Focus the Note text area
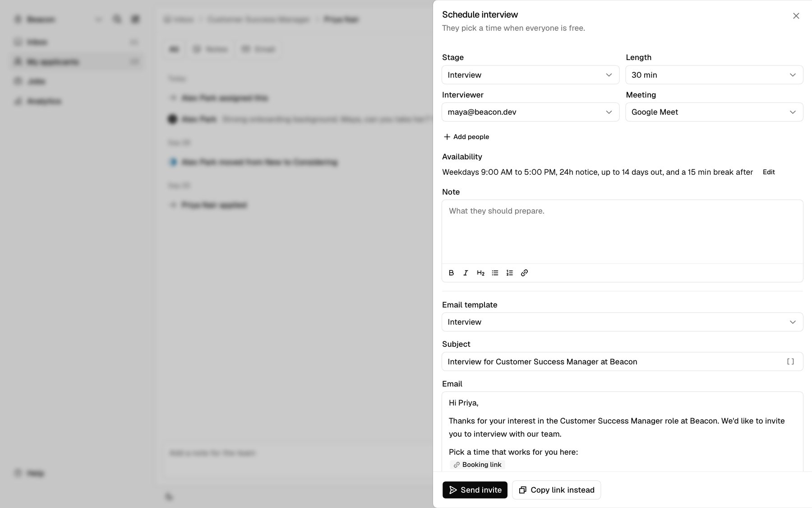812x508 pixels. tap(623, 232)
